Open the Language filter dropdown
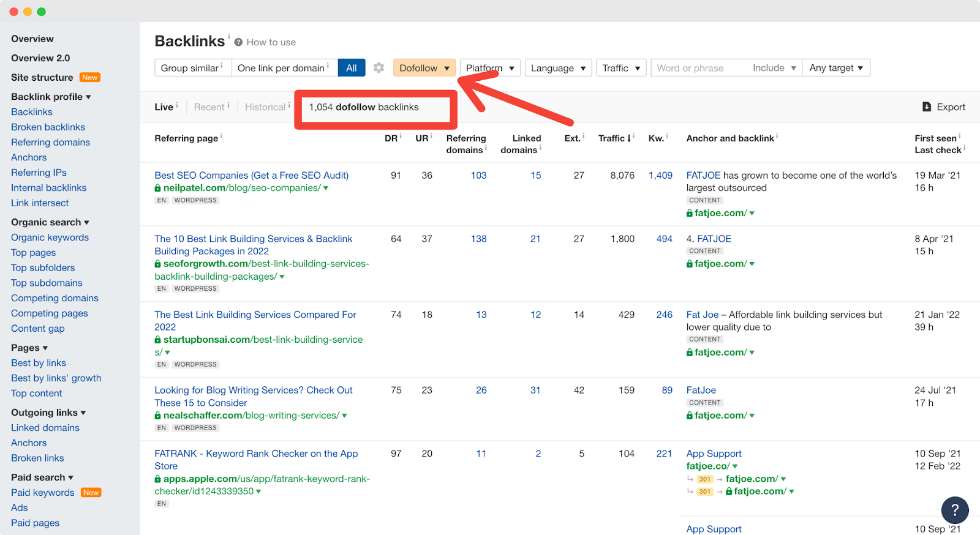The height and width of the screenshot is (535, 980). (559, 68)
